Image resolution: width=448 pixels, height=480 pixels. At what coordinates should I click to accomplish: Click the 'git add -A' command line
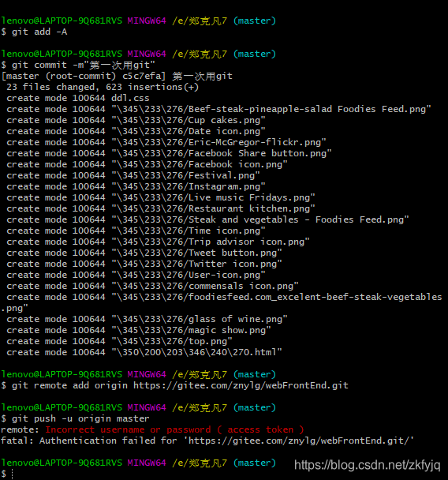tap(34, 32)
